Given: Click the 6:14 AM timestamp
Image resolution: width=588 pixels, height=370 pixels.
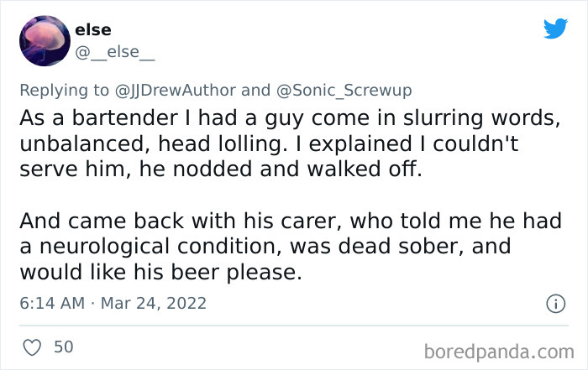Looking at the screenshot, I should pyautogui.click(x=50, y=303).
